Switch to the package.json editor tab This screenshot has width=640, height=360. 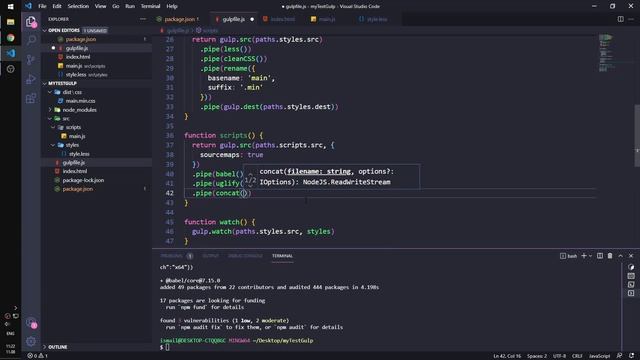(x=179, y=19)
